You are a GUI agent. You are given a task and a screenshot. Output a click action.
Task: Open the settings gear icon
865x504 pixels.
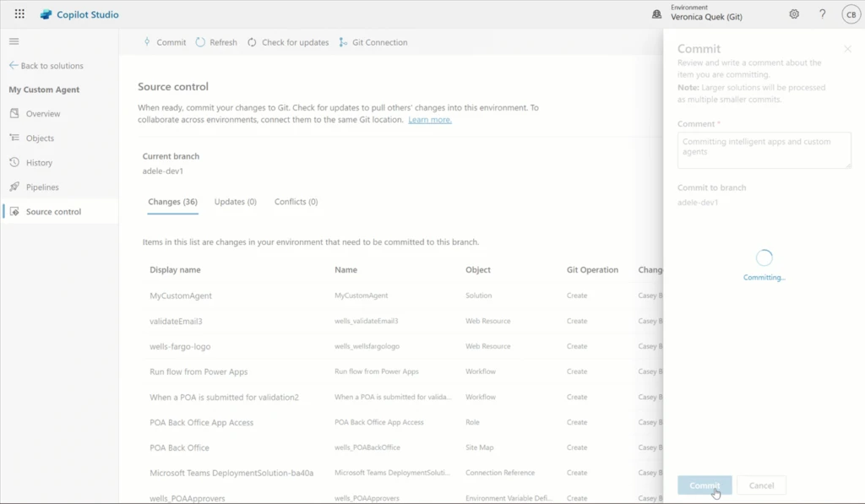point(794,14)
